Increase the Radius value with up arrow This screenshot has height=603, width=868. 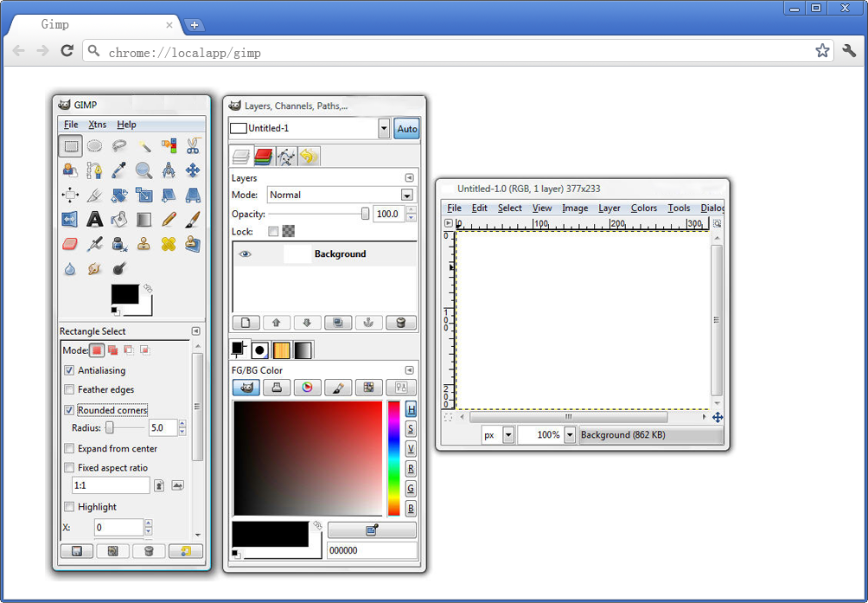pos(182,424)
